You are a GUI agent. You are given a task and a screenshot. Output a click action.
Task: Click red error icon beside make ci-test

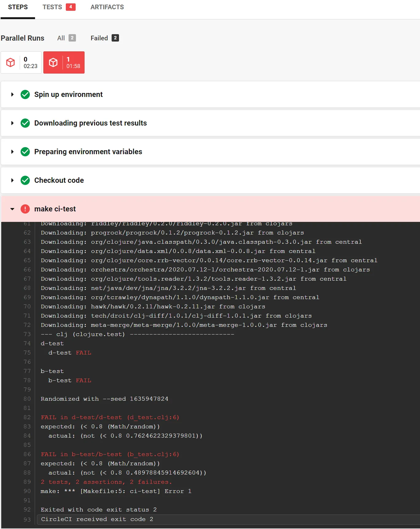(25, 209)
